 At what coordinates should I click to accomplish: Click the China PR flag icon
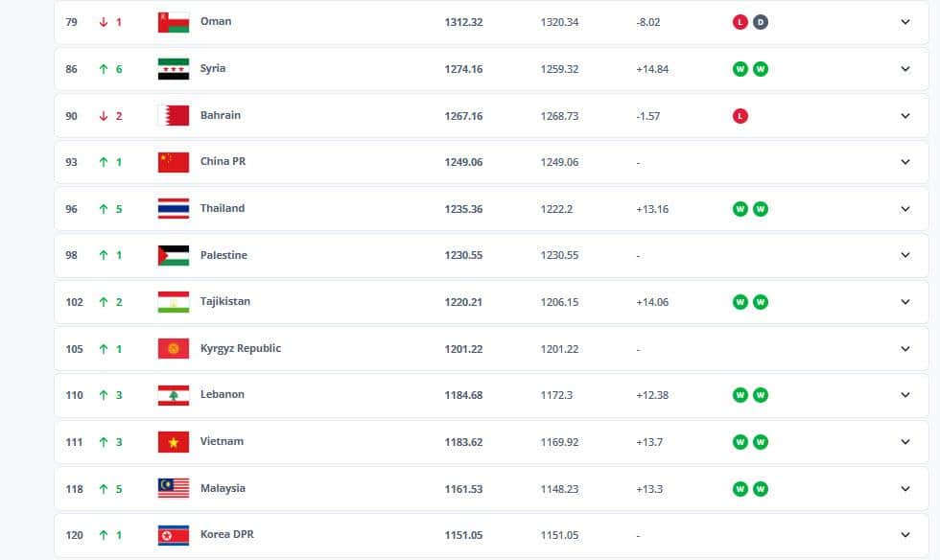pos(174,162)
